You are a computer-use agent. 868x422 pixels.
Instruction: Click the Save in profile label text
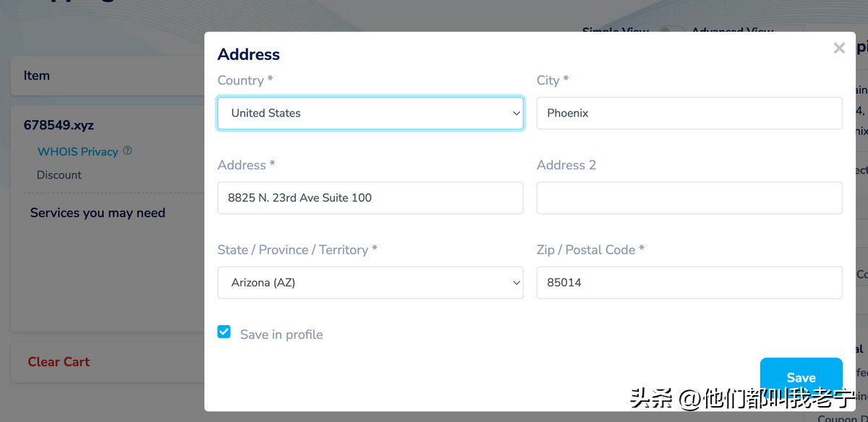pos(281,334)
